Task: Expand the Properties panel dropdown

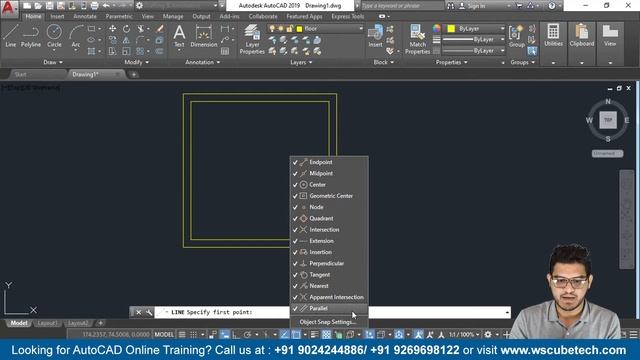Action: [451, 62]
